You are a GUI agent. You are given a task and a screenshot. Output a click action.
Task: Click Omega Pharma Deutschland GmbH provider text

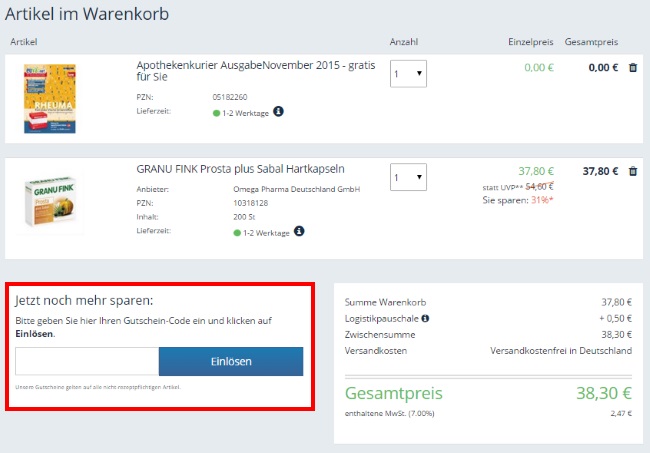(x=296, y=189)
